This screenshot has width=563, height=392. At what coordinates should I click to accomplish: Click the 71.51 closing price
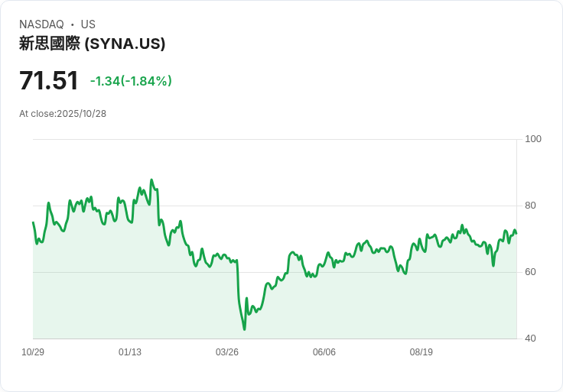pyautogui.click(x=49, y=80)
